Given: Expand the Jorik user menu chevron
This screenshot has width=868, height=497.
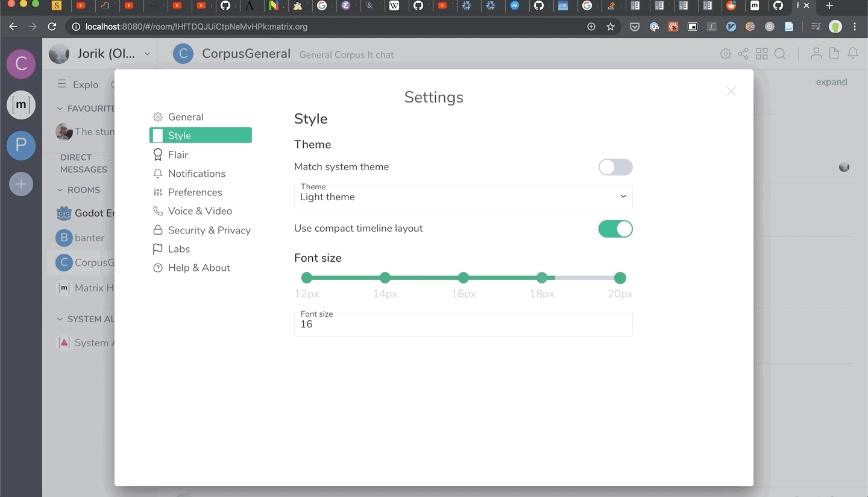Looking at the screenshot, I should point(147,54).
